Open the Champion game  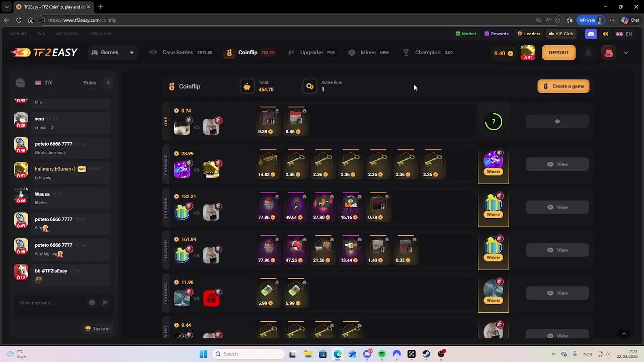point(428,52)
